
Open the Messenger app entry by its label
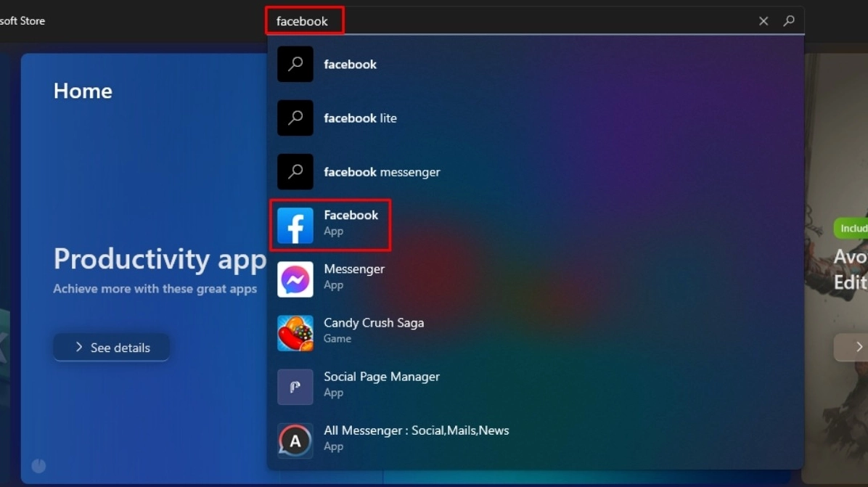pyautogui.click(x=354, y=269)
